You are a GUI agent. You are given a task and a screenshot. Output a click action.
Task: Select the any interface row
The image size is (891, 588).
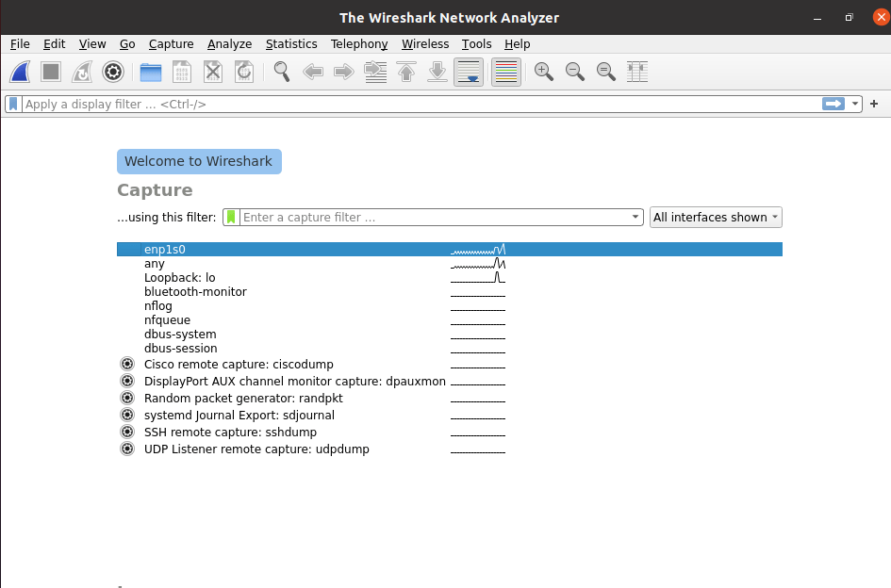click(x=450, y=264)
